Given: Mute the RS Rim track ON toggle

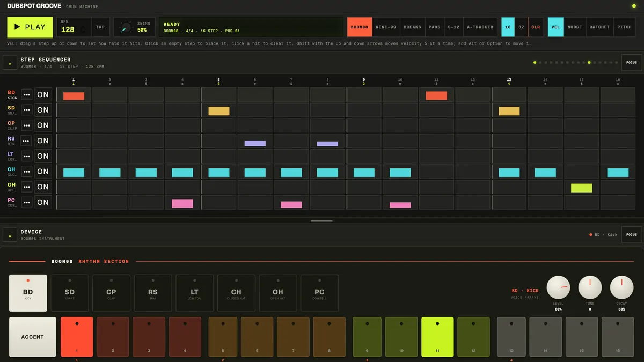Looking at the screenshot, I should click(43, 141).
